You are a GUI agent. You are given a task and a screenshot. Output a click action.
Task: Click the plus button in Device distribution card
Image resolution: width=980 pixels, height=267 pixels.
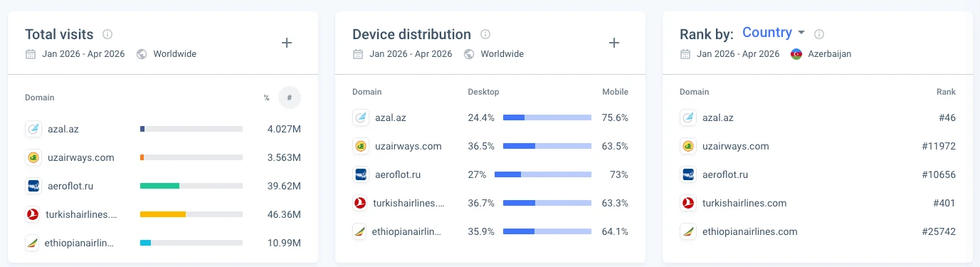[x=614, y=43]
